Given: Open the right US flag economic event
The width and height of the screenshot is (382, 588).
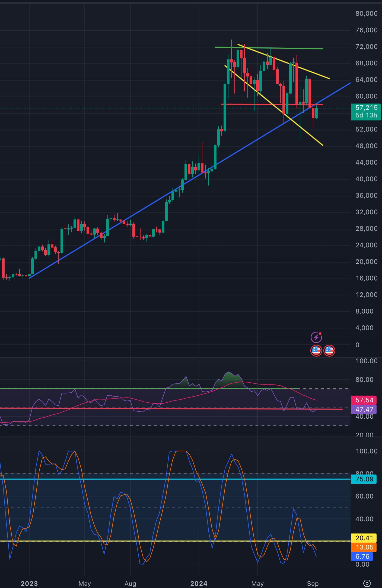Looking at the screenshot, I should pos(329,351).
